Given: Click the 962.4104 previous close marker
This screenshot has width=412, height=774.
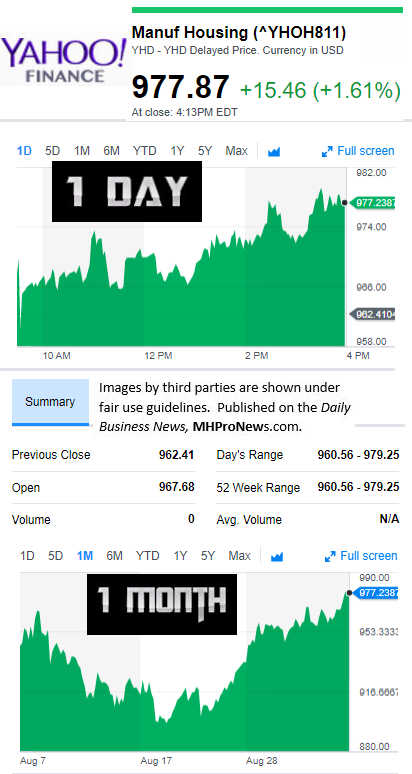Looking at the screenshot, I should (x=373, y=314).
